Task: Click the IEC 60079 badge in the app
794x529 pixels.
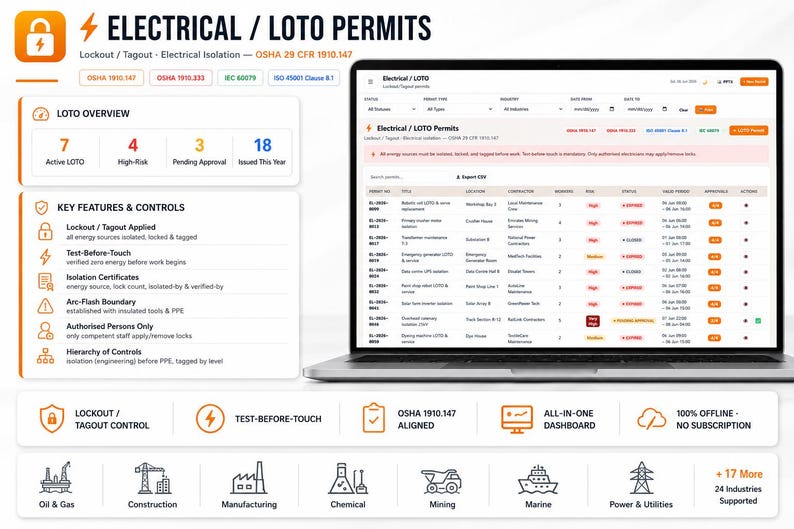Action: 709,131
